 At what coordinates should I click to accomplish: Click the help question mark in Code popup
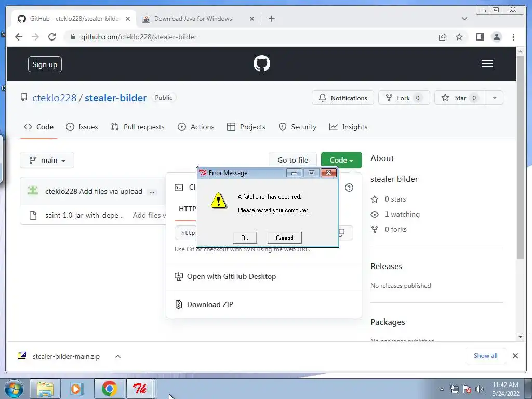point(349,188)
